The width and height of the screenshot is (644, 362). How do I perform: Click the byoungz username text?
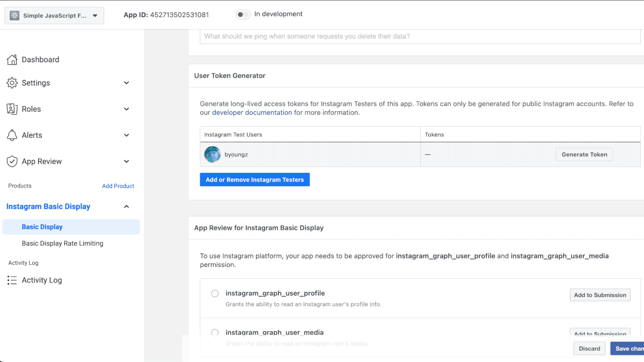pos(235,154)
